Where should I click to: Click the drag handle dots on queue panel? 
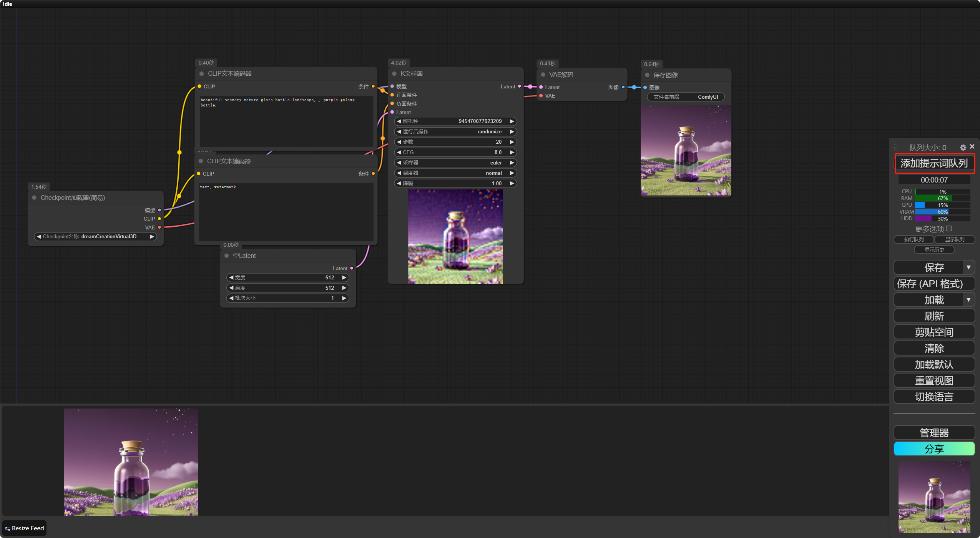tap(896, 147)
